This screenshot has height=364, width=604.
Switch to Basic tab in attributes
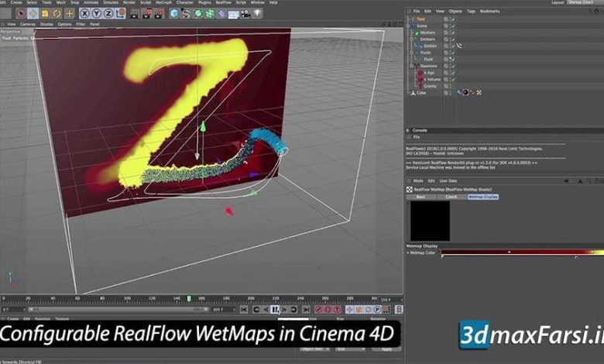click(x=421, y=197)
